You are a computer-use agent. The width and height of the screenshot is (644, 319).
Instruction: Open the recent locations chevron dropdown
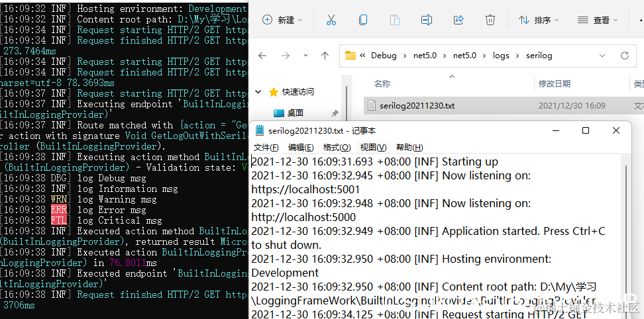click(305, 56)
